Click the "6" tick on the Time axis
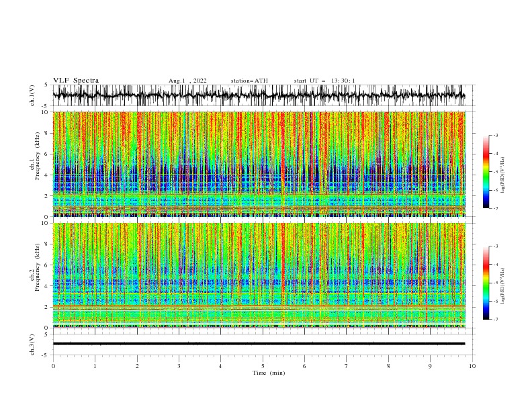 click(304, 366)
